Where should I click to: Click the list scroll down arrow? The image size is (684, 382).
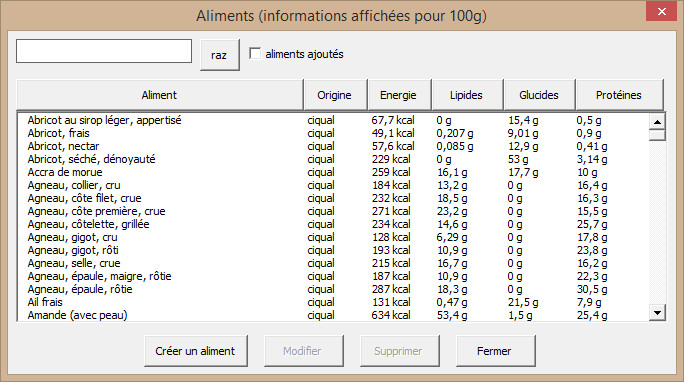[657, 312]
